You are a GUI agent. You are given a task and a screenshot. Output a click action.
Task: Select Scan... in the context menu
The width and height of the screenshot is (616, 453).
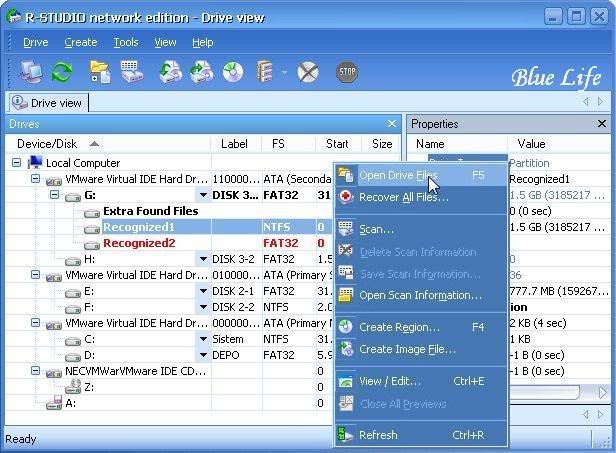click(x=421, y=229)
